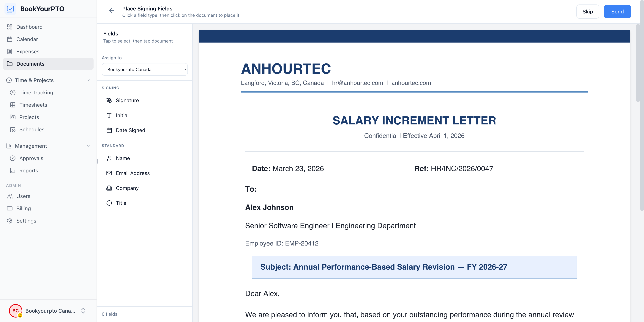
Task: Select the Title standard field
Action: pyautogui.click(x=121, y=203)
